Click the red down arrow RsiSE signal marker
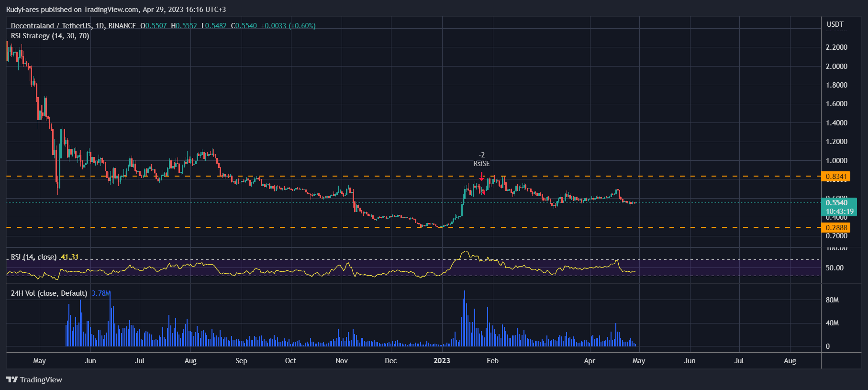 click(x=481, y=176)
